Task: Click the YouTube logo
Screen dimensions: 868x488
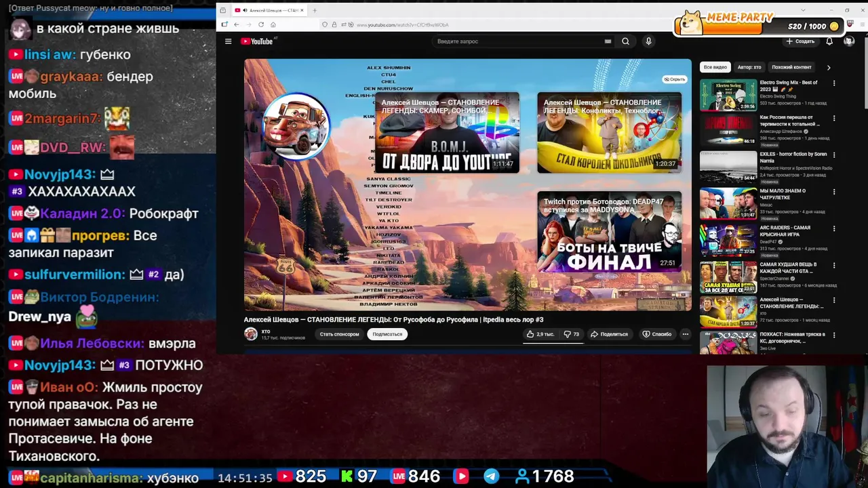Action: tap(257, 41)
